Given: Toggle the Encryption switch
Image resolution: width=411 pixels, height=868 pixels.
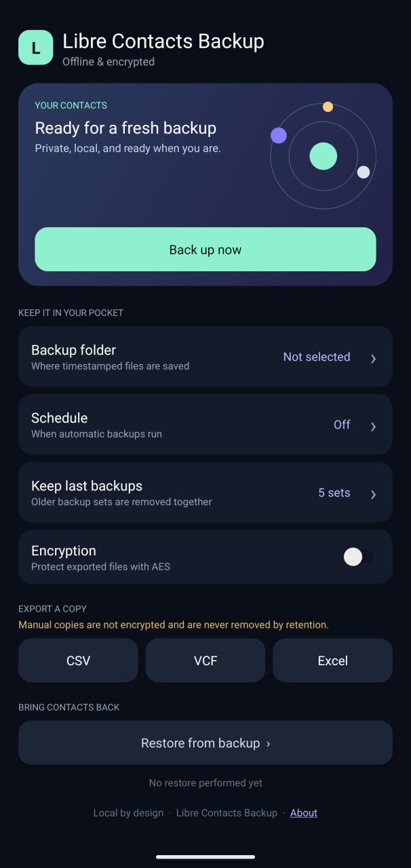Looking at the screenshot, I should (x=358, y=557).
